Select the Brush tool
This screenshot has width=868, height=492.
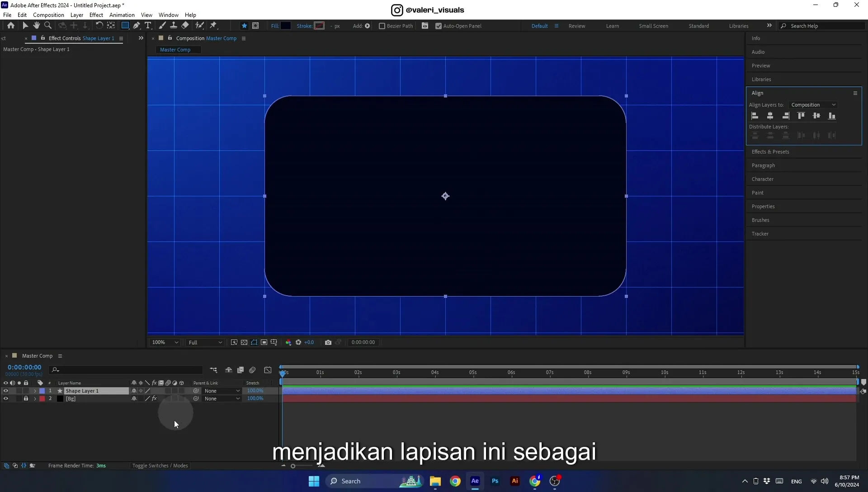tap(162, 26)
